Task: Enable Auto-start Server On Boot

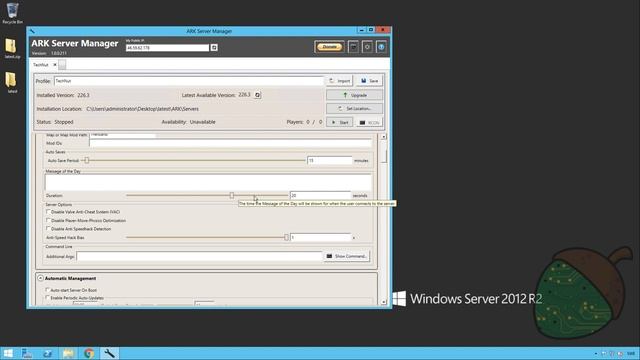Action: 47,290
